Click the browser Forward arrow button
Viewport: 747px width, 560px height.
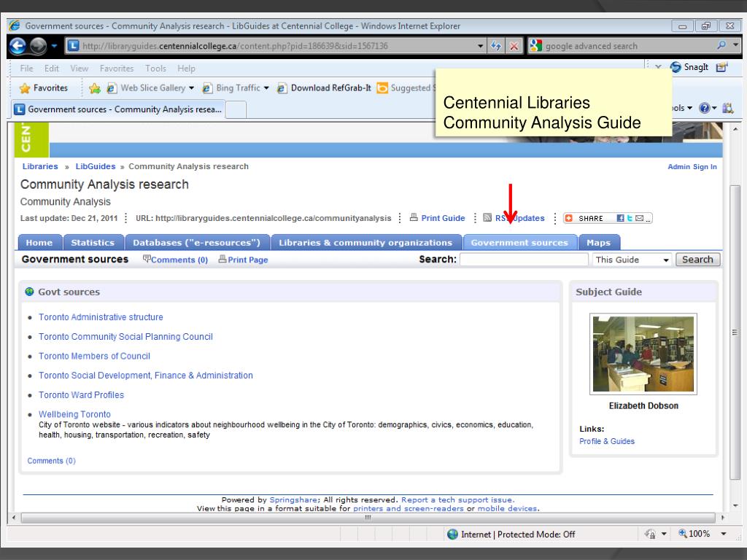(38, 46)
